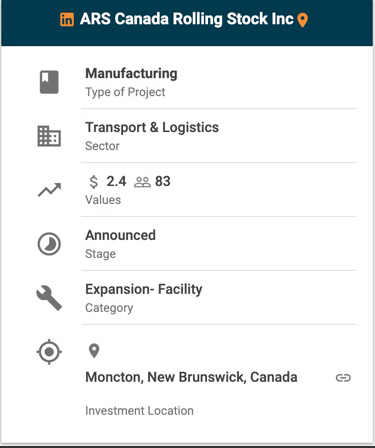The height and width of the screenshot is (448, 375).
Task: Click the building icon beside Sector
Action: (49, 136)
